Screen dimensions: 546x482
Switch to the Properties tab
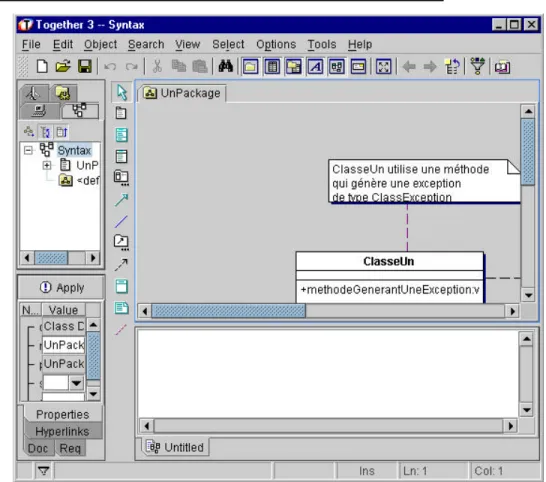[63, 414]
